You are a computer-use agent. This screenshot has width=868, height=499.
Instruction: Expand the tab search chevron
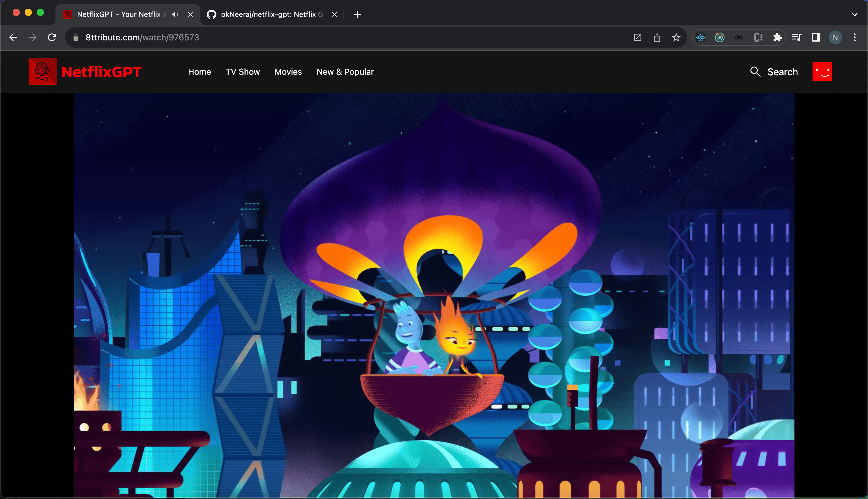click(x=854, y=14)
